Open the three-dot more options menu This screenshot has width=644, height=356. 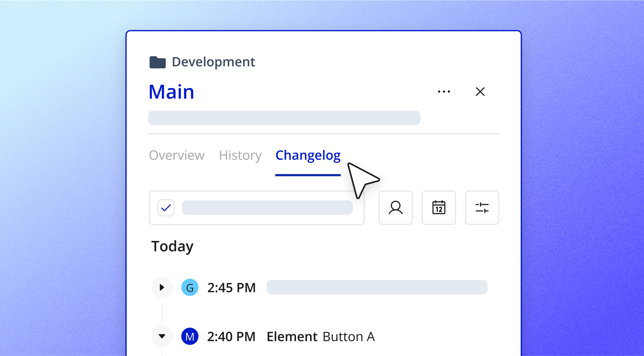pos(444,92)
